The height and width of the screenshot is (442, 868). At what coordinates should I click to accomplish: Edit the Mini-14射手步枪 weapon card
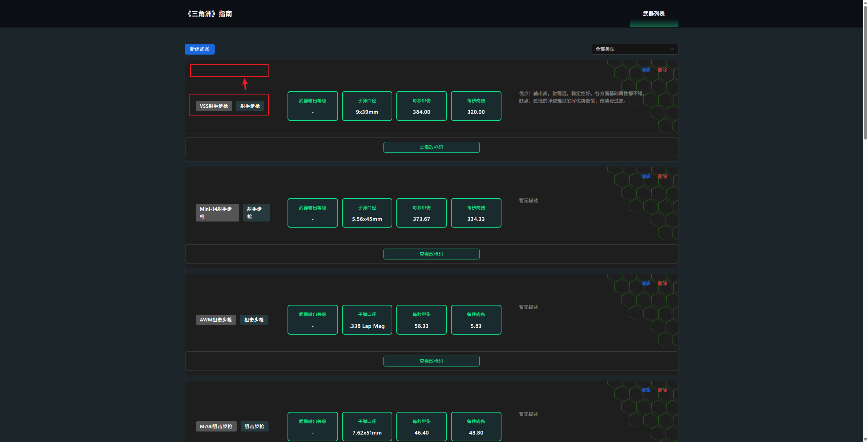[x=646, y=176]
